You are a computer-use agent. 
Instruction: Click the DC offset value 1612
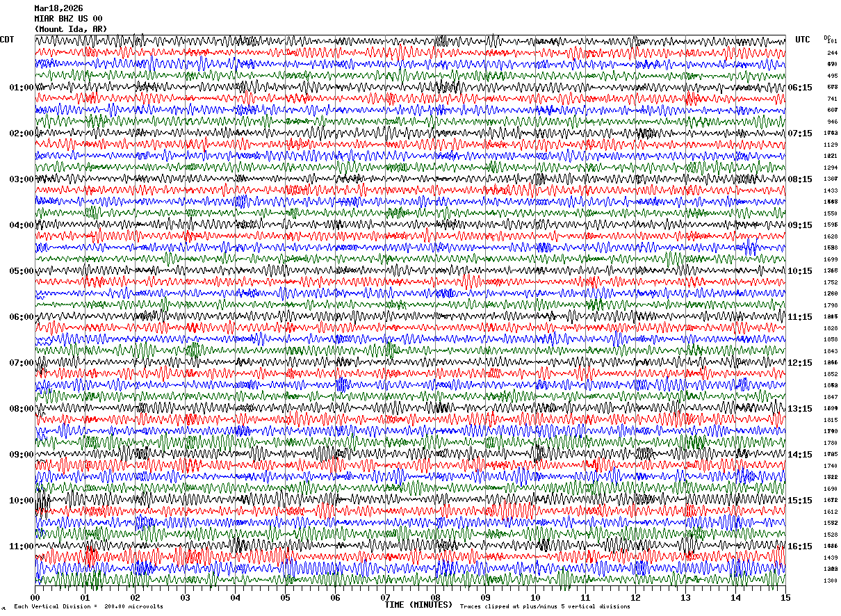click(831, 512)
